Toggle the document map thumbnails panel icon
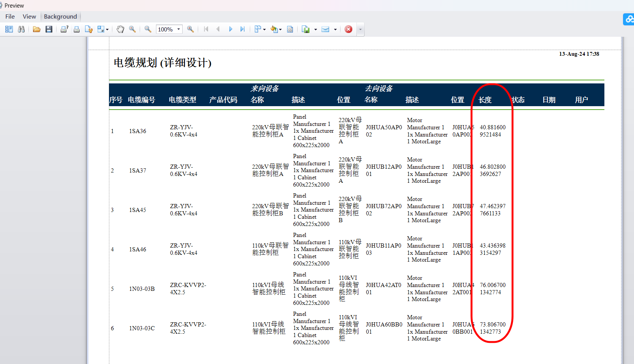634x364 pixels. coord(9,29)
